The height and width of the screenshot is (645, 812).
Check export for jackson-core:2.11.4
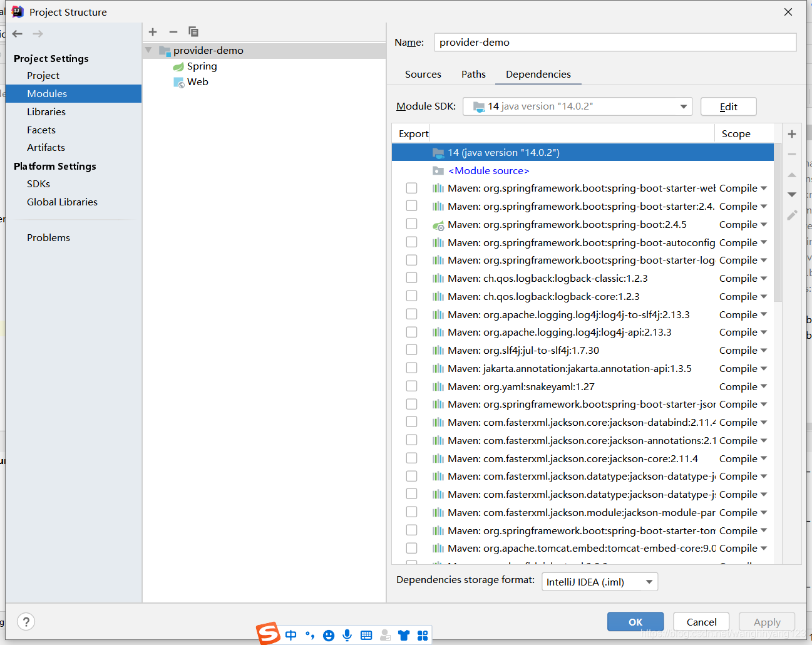(411, 458)
